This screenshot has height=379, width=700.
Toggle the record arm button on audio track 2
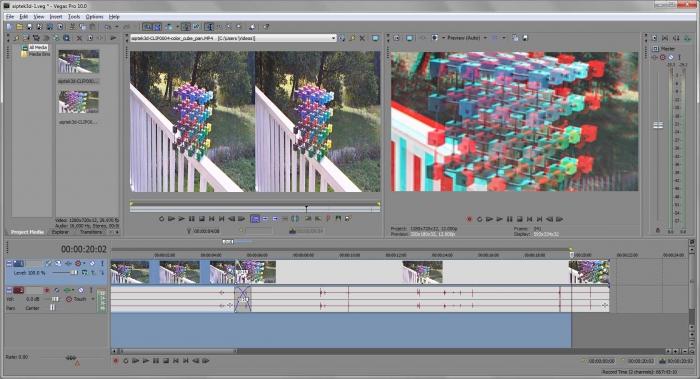point(46,290)
